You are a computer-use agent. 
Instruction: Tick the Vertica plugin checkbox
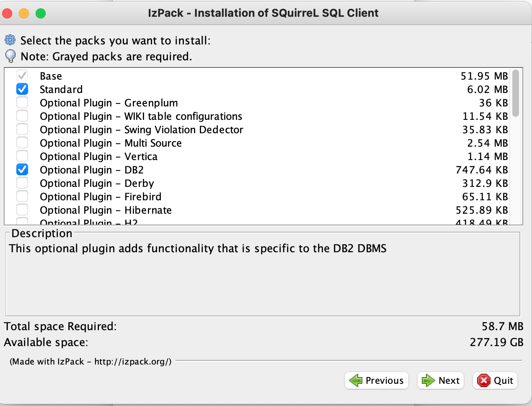(22, 156)
